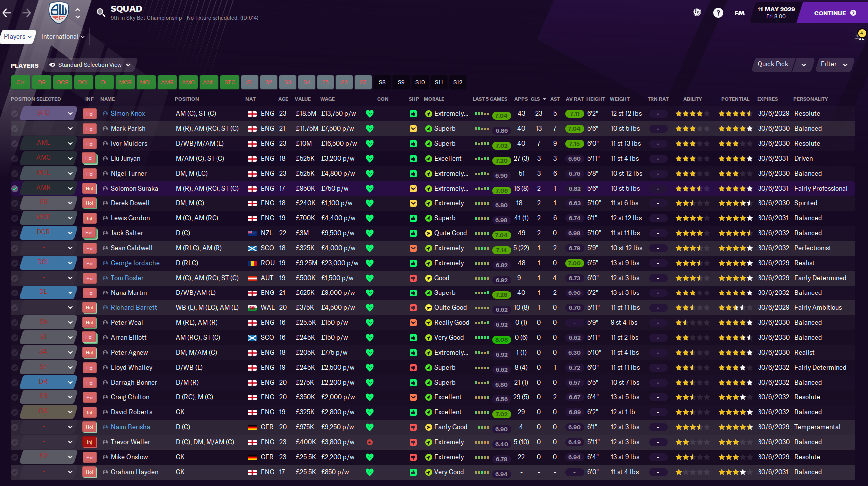Expand the Standard Selection View dropdown
This screenshot has height=486, width=868.
[x=90, y=65]
